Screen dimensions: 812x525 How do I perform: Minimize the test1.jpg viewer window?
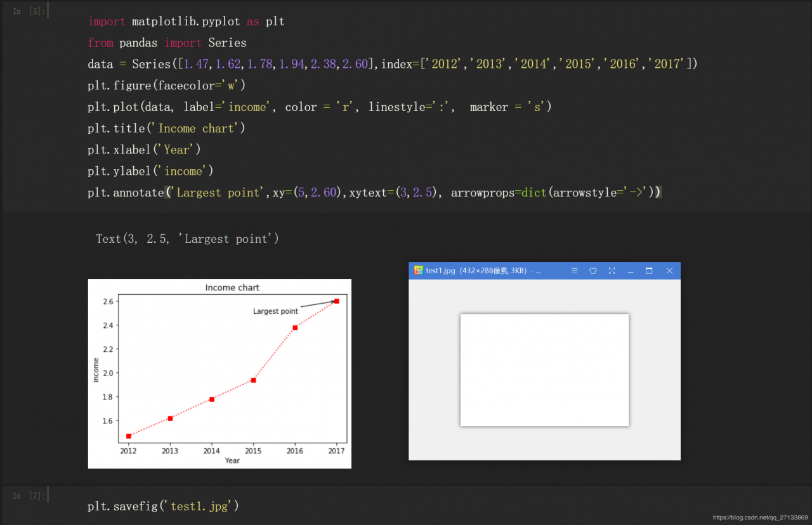pyautogui.click(x=631, y=271)
